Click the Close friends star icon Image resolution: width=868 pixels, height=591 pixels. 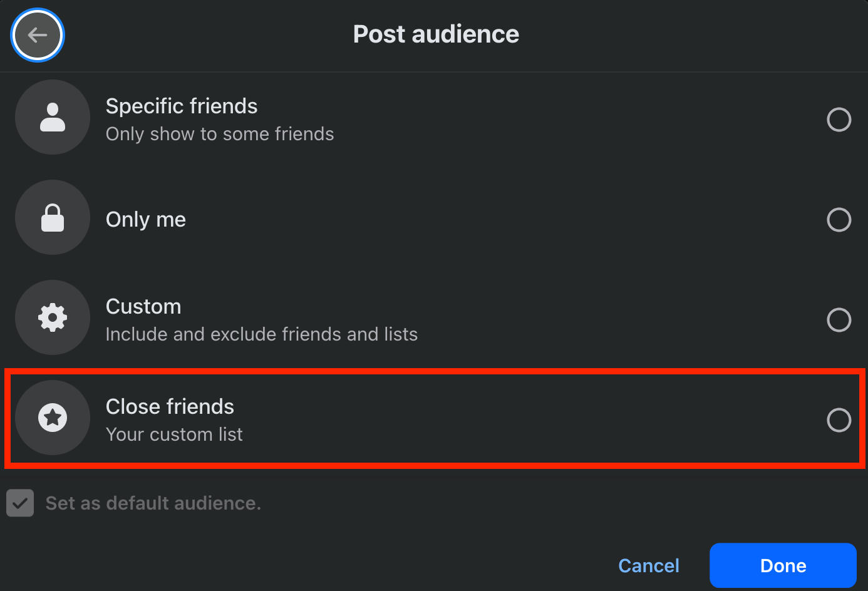click(53, 418)
